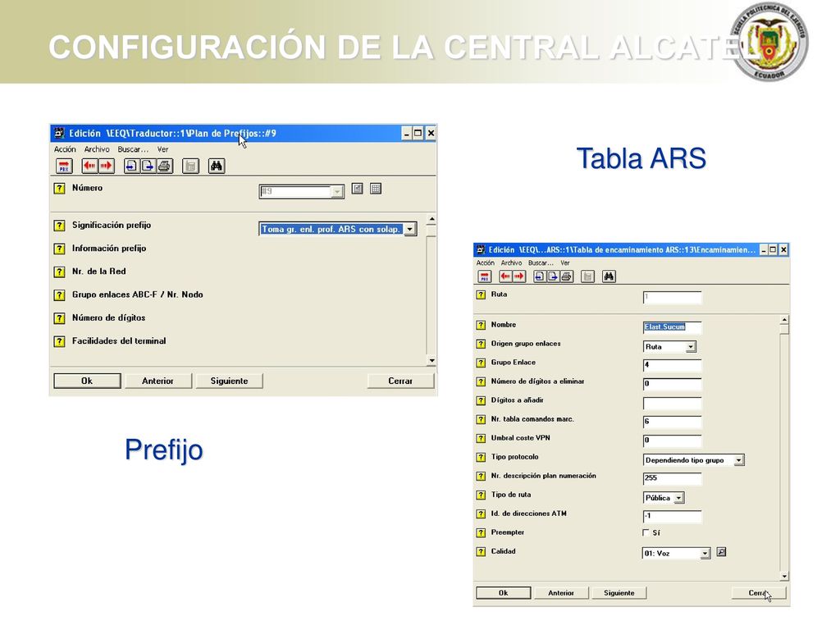Click Anterior in the Plan de Prefijos window
The height and width of the screenshot is (630, 840).
157,381
